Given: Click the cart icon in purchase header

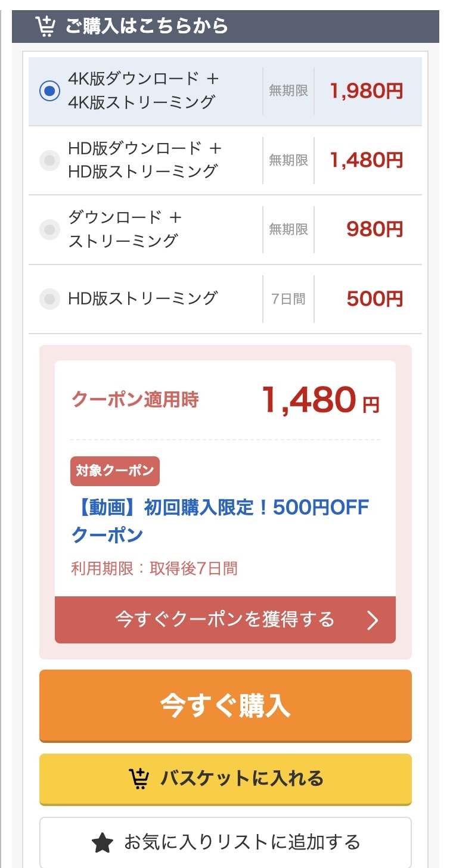Looking at the screenshot, I should pyautogui.click(x=45, y=27).
